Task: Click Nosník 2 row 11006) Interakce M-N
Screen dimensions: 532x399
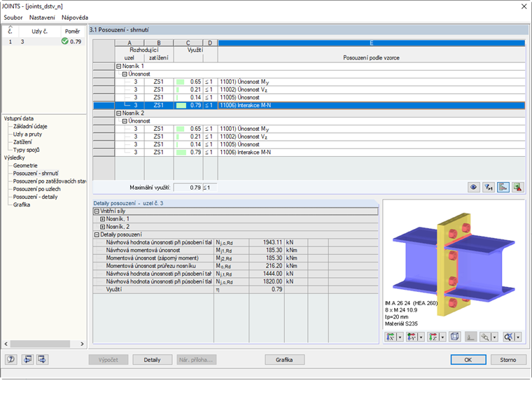Action: (x=309, y=153)
